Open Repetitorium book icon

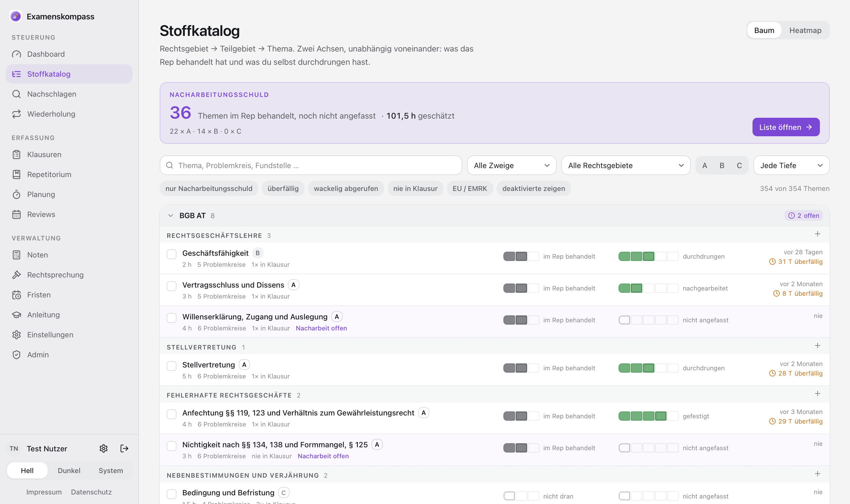pyautogui.click(x=16, y=174)
